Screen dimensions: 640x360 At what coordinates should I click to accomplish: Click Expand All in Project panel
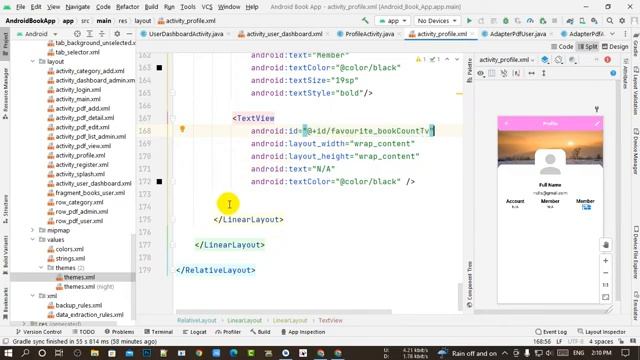pyautogui.click(x=89, y=34)
